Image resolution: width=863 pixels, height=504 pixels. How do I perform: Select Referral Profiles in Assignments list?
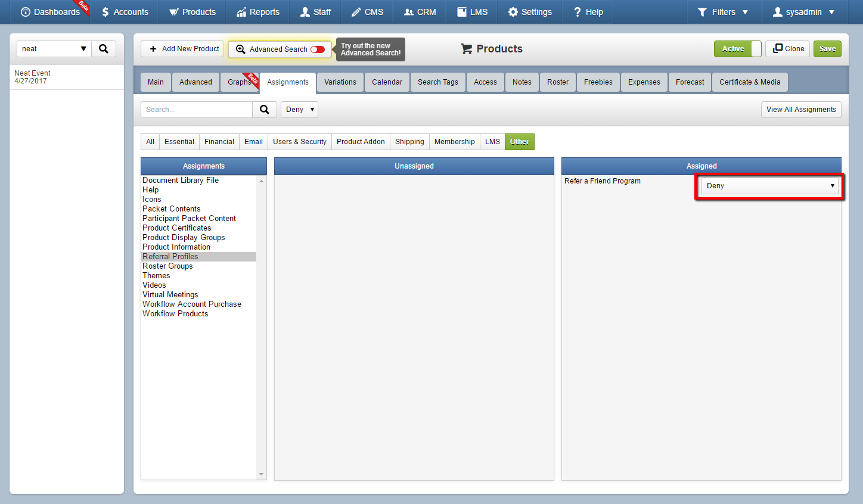point(198,257)
